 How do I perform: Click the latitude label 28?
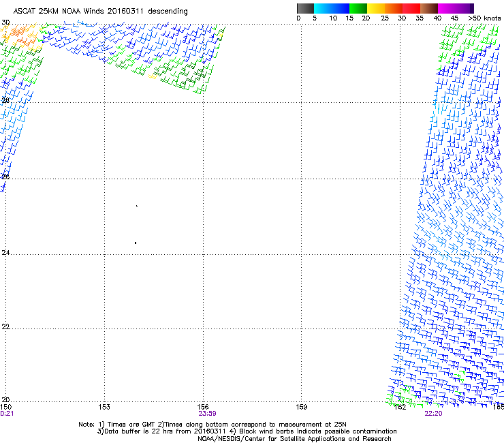click(5, 100)
